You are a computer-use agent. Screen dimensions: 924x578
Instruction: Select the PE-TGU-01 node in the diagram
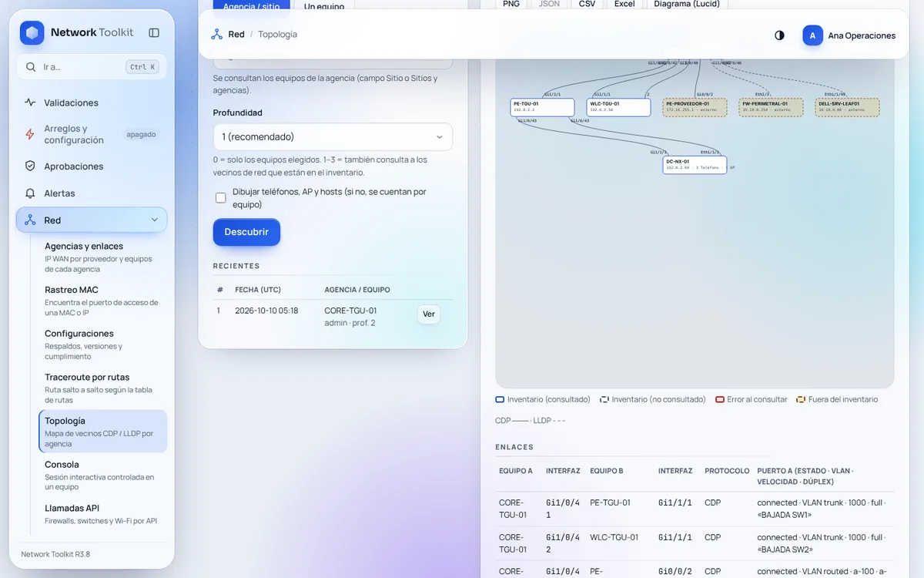(x=543, y=107)
